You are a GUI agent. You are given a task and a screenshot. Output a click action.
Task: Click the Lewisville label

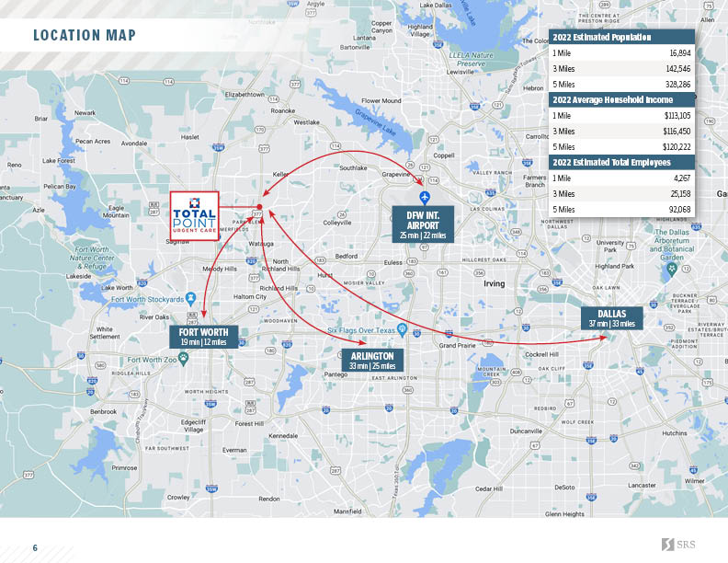(x=461, y=72)
